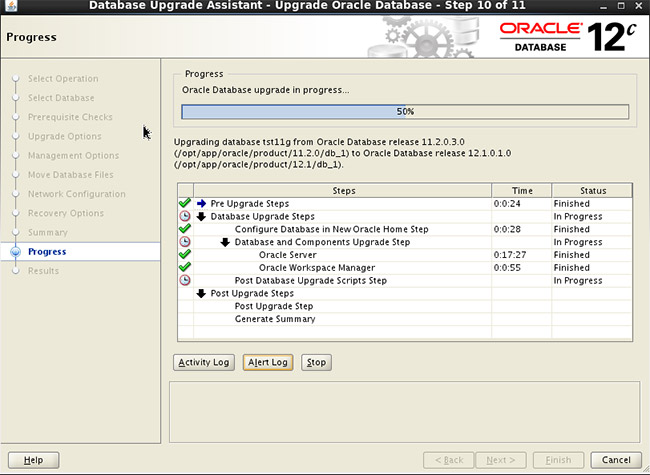Cancel the upgrade assistant

(616, 460)
